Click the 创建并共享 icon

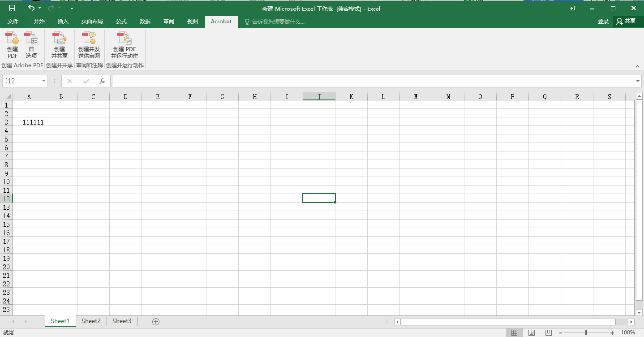click(x=60, y=45)
